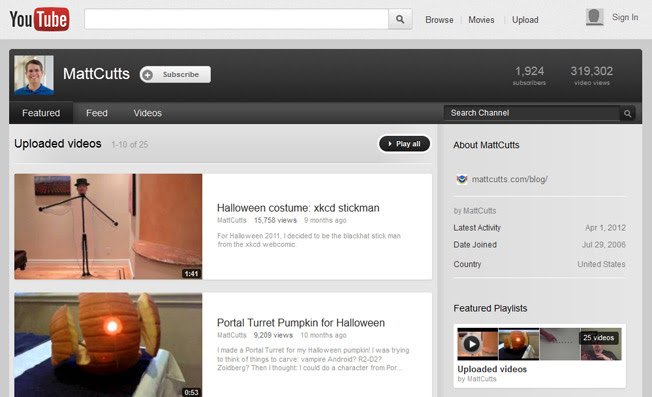Click the Sign In link
The image size is (652, 397).
625,17
